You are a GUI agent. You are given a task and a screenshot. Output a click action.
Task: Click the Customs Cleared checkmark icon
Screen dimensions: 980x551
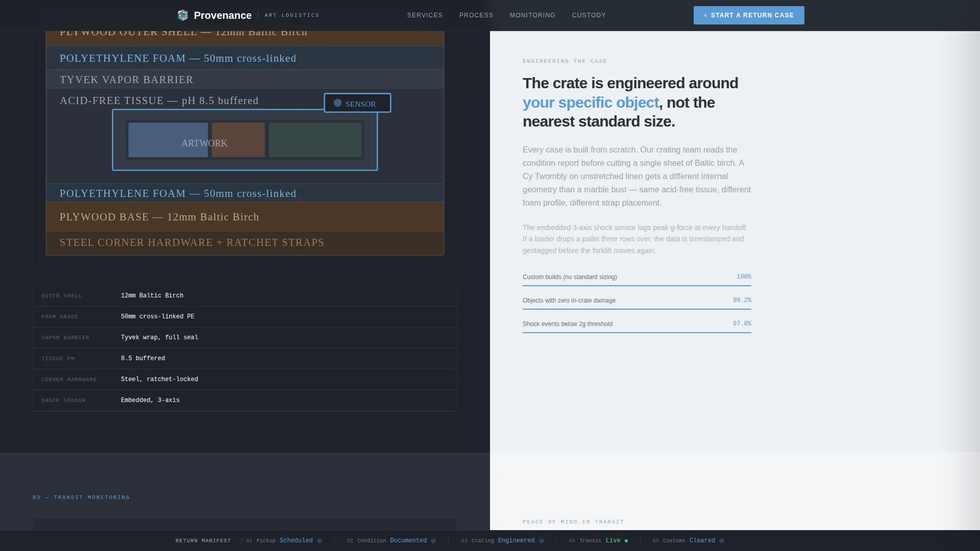pos(722,541)
